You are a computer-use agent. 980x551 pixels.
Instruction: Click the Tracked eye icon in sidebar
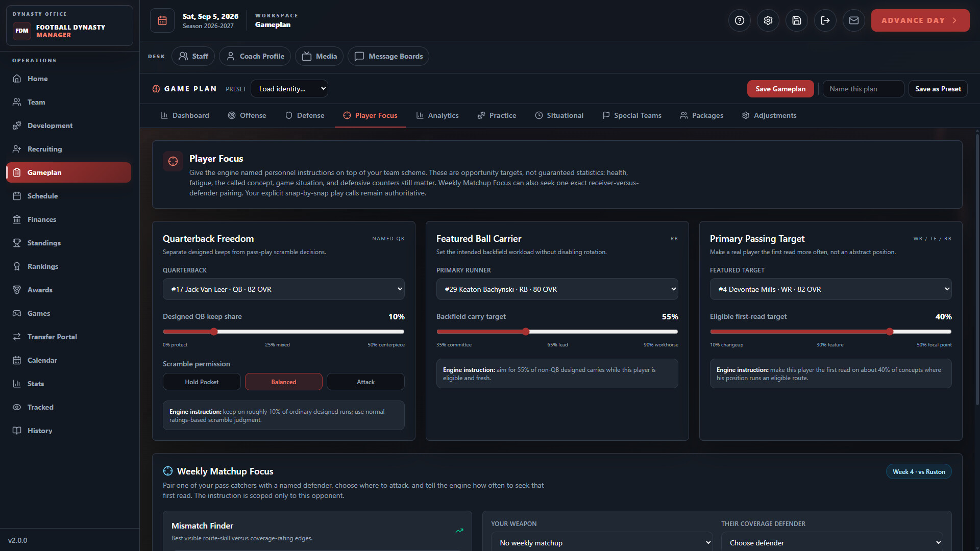point(17,407)
